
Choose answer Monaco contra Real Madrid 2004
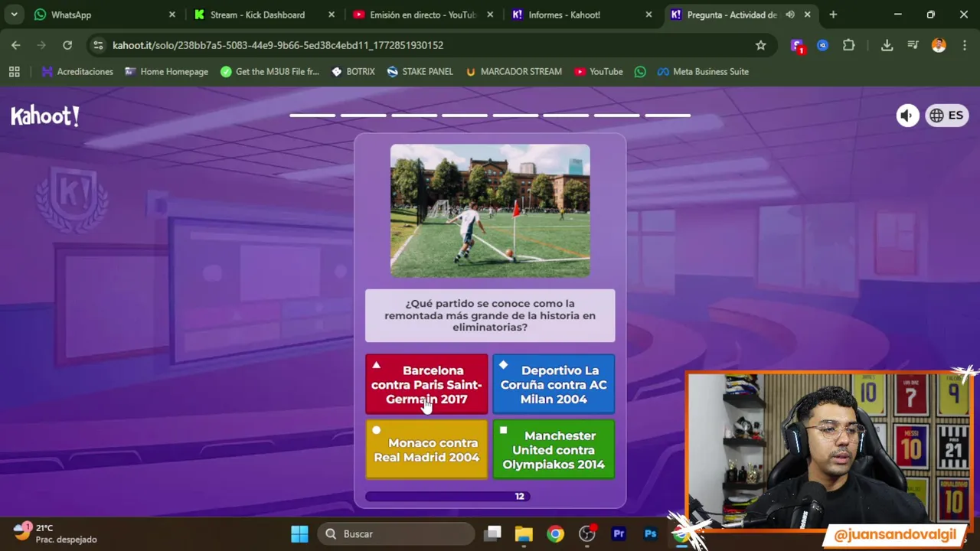(426, 450)
